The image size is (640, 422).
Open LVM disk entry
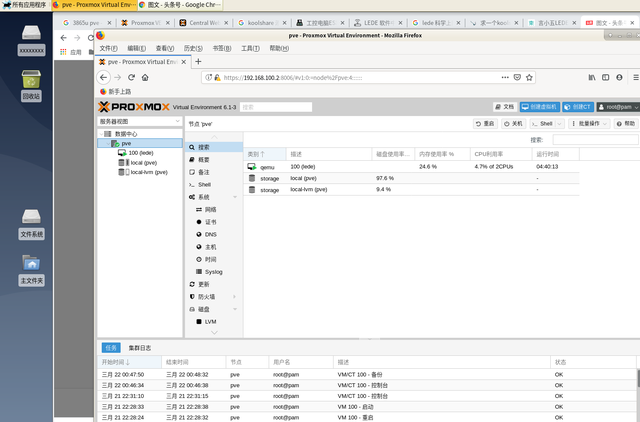tap(214, 322)
